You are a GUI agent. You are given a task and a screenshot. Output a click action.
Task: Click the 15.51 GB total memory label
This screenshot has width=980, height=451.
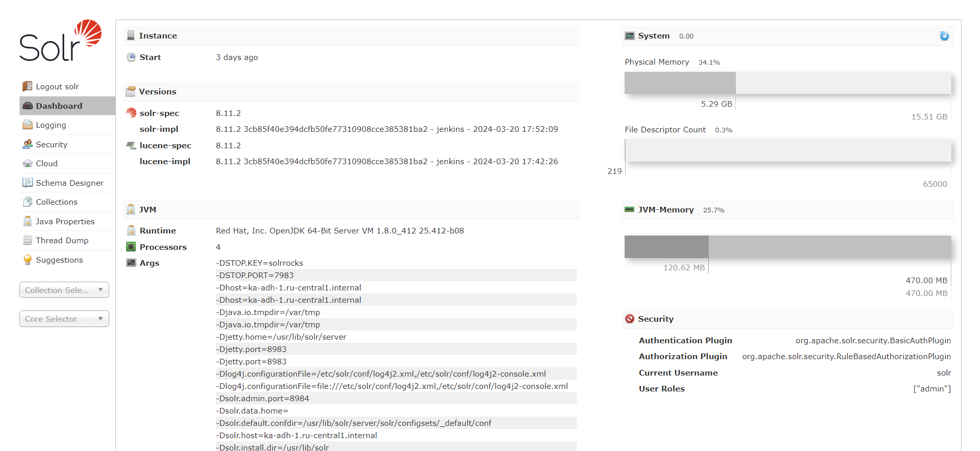tap(929, 116)
